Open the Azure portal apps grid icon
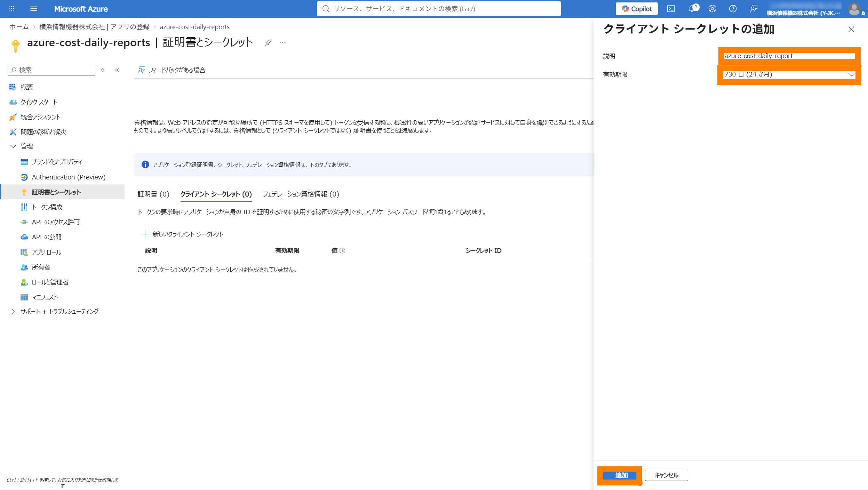Image resolution: width=868 pixels, height=490 pixels. [11, 9]
